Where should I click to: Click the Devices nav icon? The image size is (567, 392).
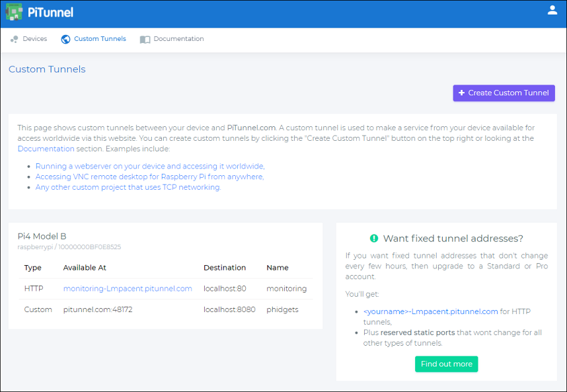pyautogui.click(x=15, y=39)
